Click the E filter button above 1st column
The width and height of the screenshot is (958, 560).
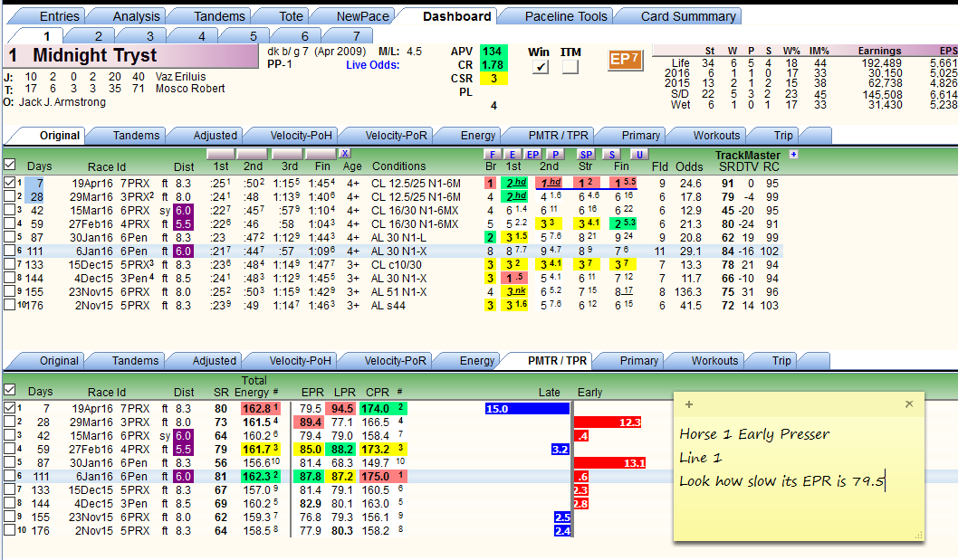point(513,155)
